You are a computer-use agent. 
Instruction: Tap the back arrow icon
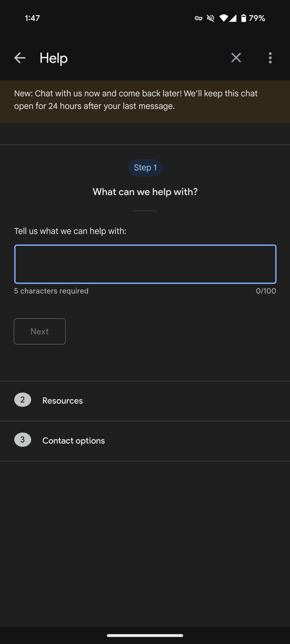coord(20,58)
